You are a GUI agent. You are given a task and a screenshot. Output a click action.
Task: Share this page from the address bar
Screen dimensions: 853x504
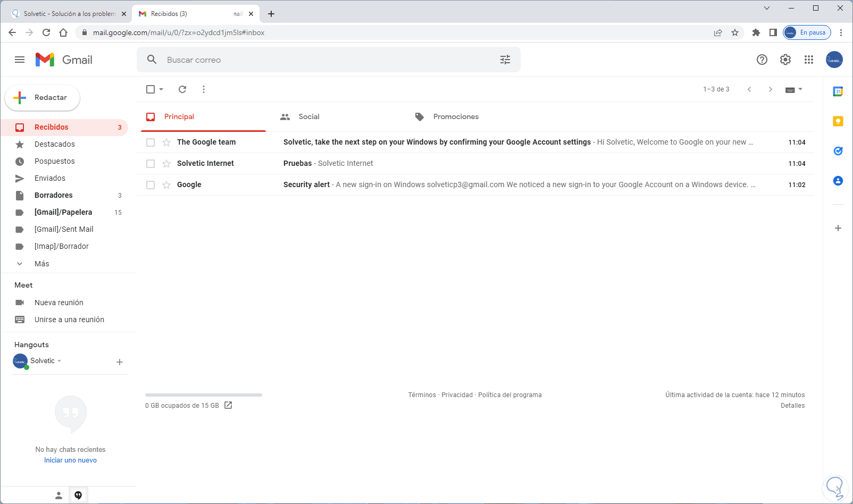pyautogui.click(x=718, y=32)
